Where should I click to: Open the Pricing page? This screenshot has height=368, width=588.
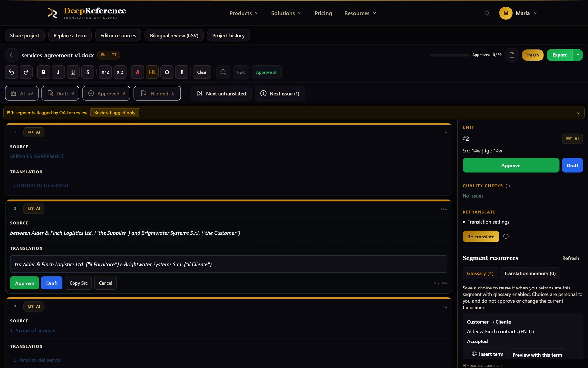coord(323,13)
